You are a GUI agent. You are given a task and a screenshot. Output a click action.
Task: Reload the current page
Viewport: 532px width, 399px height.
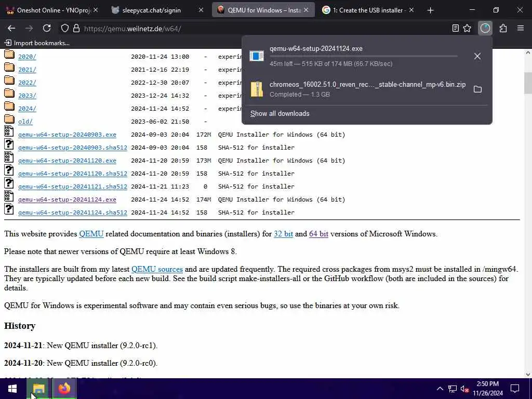click(x=47, y=29)
